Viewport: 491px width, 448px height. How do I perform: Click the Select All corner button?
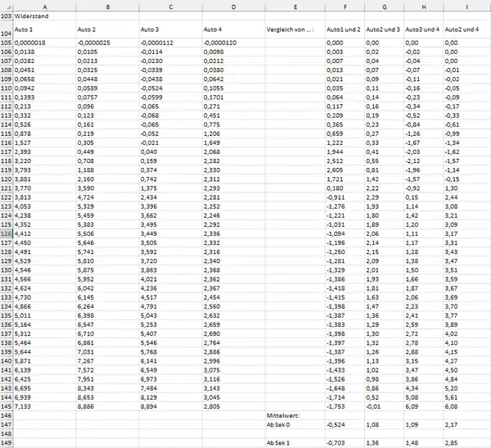point(6,6)
